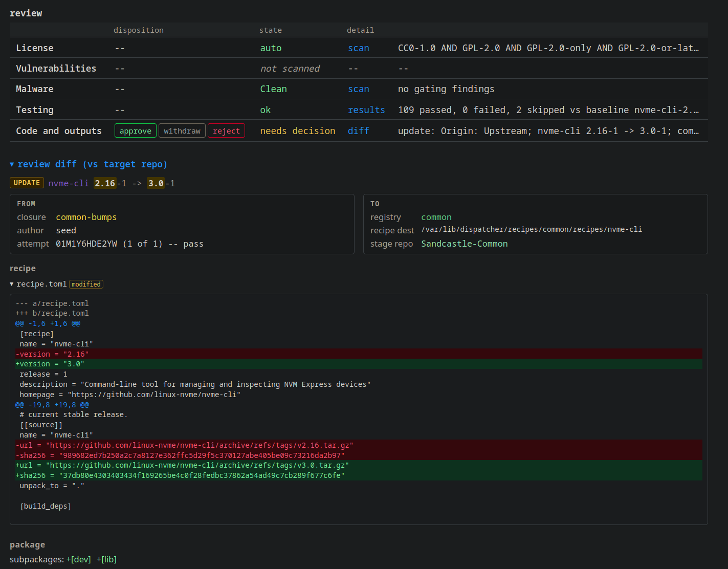Click the removed version = "2.16" line

tap(359, 354)
